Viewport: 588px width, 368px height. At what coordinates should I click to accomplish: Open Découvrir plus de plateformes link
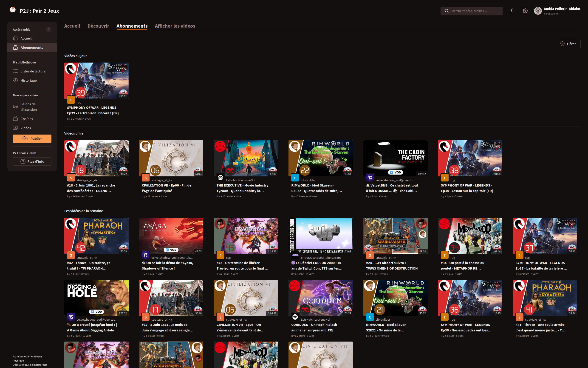coord(30,365)
